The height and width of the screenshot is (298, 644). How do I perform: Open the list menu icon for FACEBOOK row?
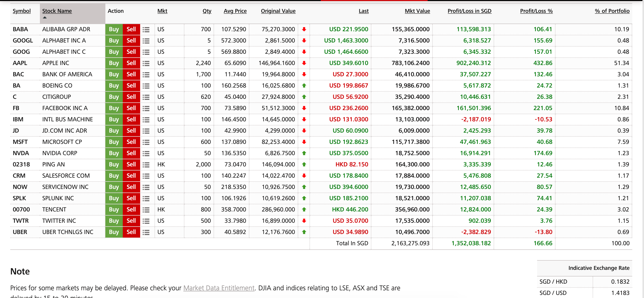(x=146, y=108)
